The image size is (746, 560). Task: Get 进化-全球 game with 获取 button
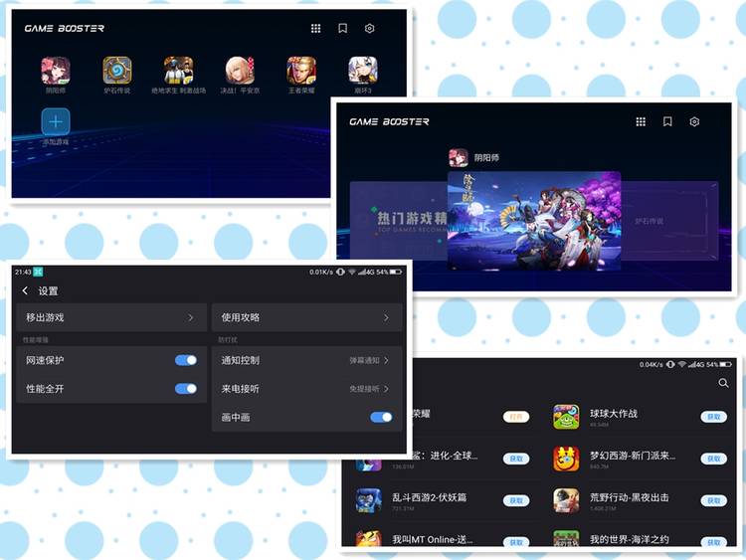tap(515, 459)
